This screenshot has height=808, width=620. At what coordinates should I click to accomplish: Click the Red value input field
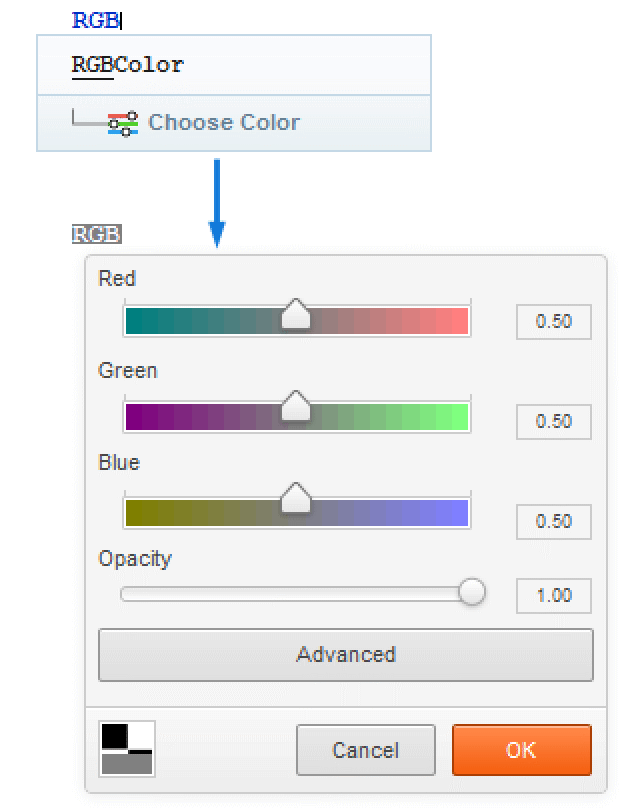553,322
